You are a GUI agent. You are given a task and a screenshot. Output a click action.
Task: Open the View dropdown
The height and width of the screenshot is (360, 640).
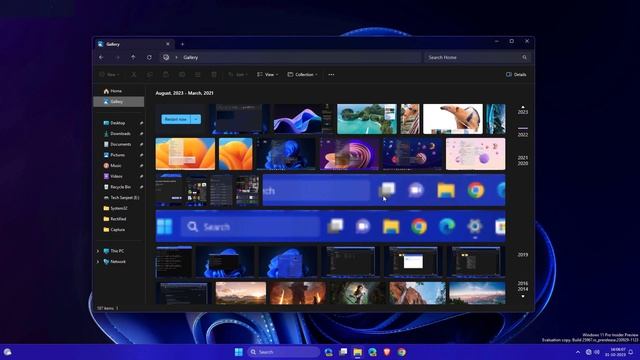[267, 75]
